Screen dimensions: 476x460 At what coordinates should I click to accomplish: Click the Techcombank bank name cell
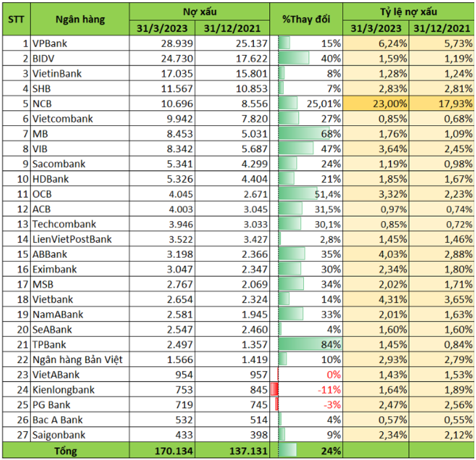click(80, 224)
